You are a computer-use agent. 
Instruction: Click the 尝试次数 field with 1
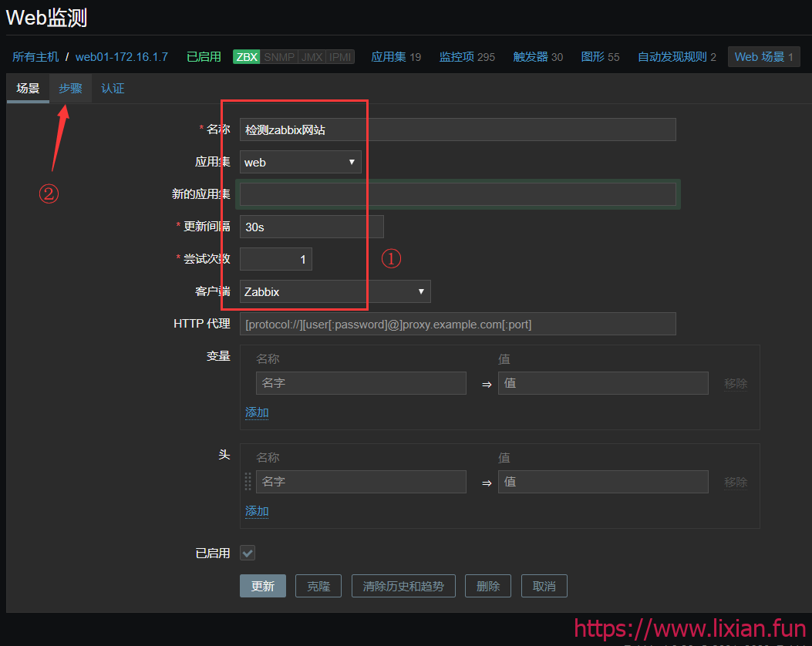[276, 259]
